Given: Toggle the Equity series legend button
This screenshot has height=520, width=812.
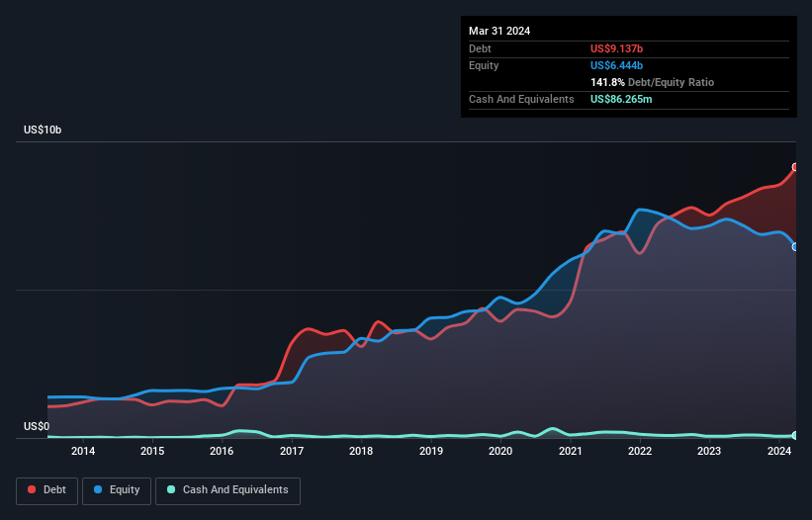Looking at the screenshot, I should (x=117, y=490).
